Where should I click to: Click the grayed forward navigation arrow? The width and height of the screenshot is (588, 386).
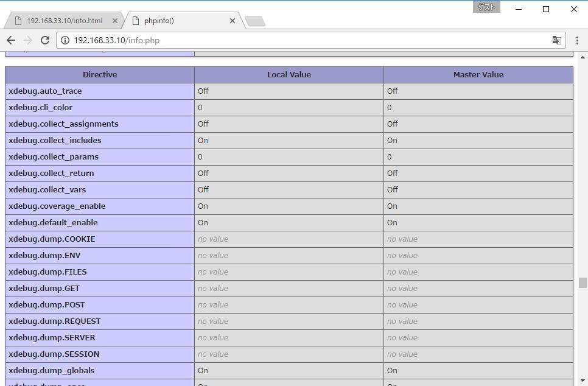27,40
